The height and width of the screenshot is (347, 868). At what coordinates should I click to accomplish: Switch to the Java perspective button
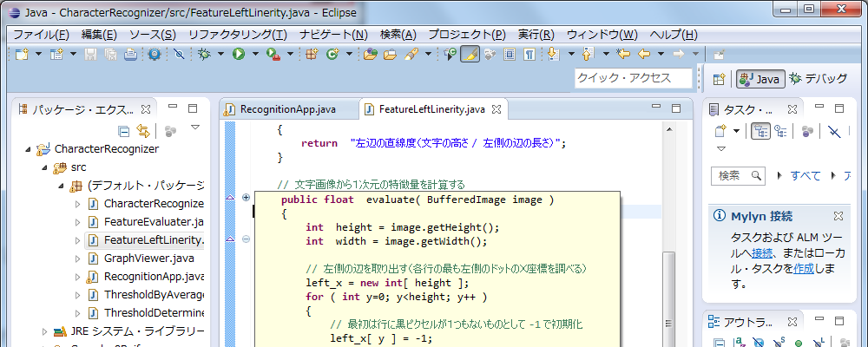coord(760,79)
